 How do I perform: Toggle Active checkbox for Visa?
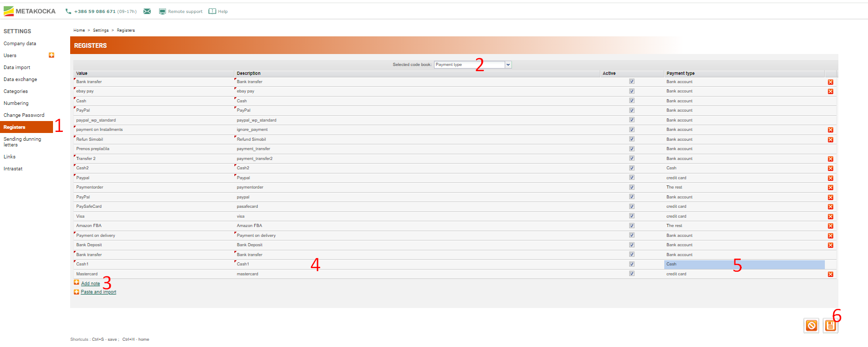(x=632, y=216)
